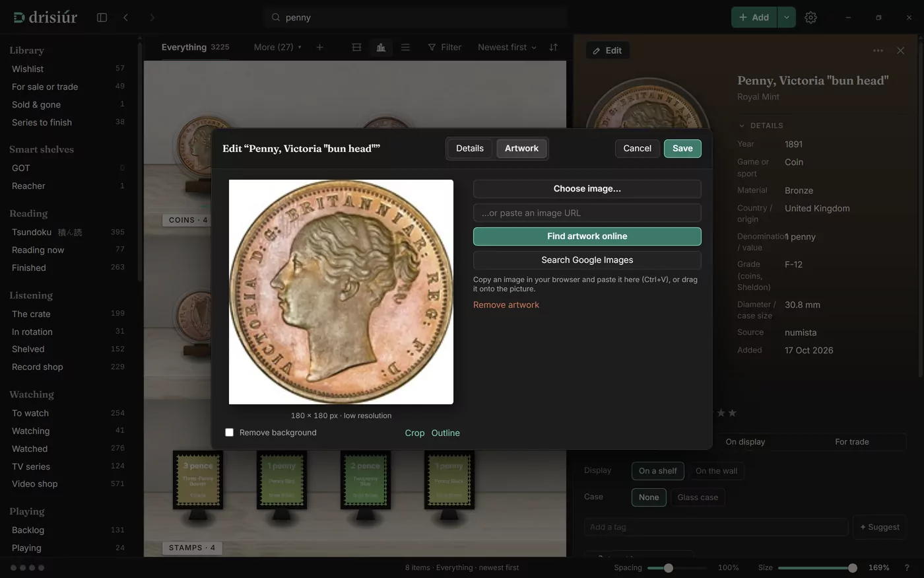Adjust the Size slider
The image size is (924, 578).
point(852,568)
